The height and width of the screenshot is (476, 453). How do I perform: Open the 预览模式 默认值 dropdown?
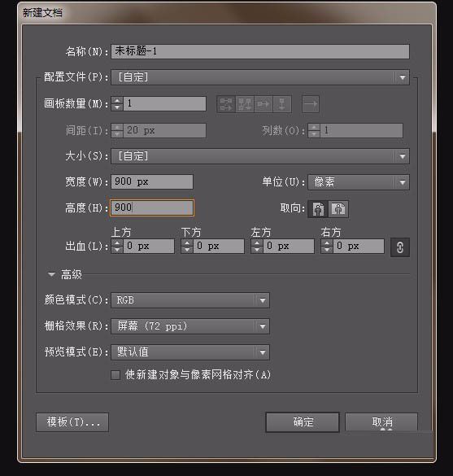pos(190,352)
